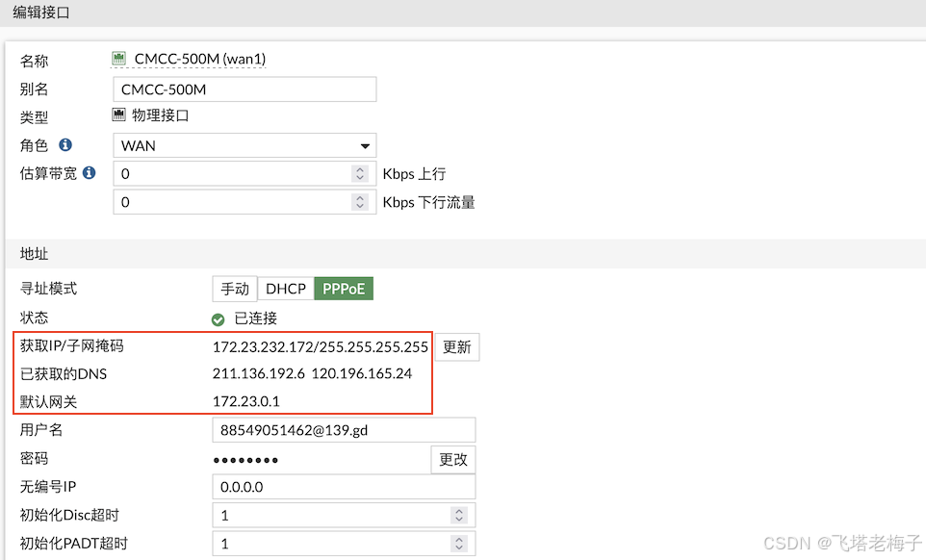Click the obtained IP 172.23.232.172/255.255.255.255

pos(321,347)
